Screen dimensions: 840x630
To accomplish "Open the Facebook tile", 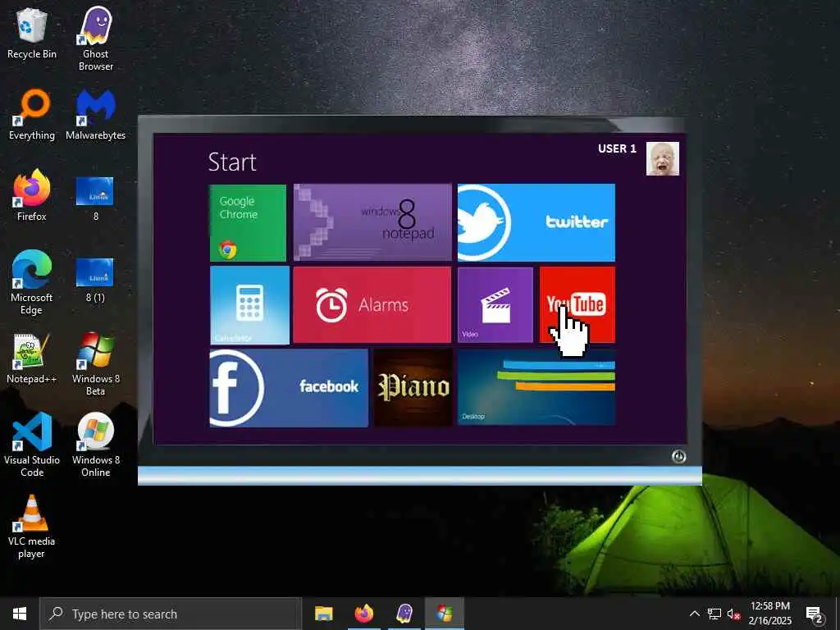I will pos(289,388).
